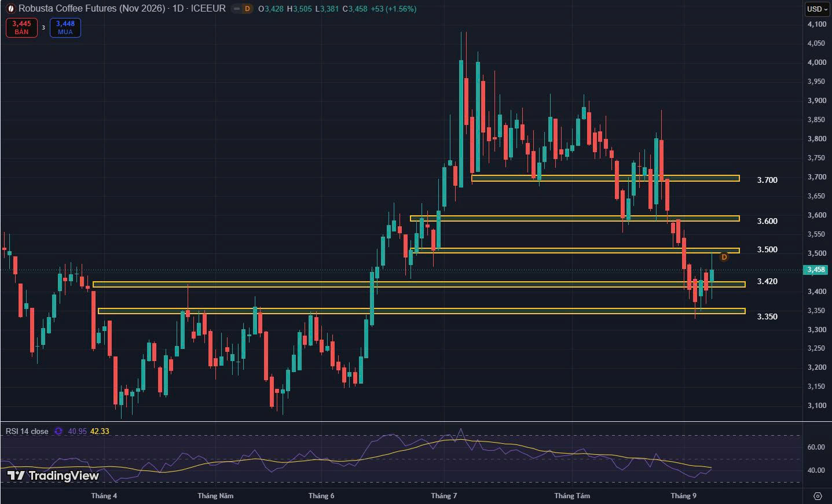Screen dimensions: 832x504
Task: Select the 3.500 yellow zone rectangle
Action: tap(575, 251)
